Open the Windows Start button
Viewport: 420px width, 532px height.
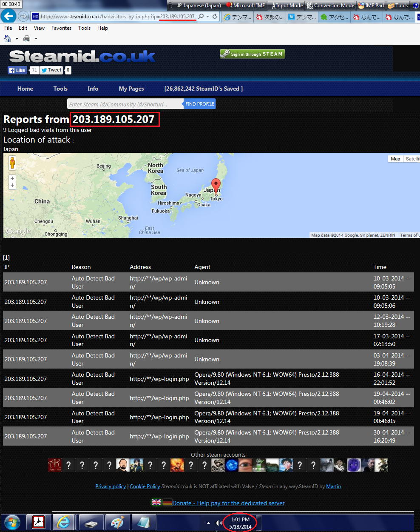tap(12, 522)
